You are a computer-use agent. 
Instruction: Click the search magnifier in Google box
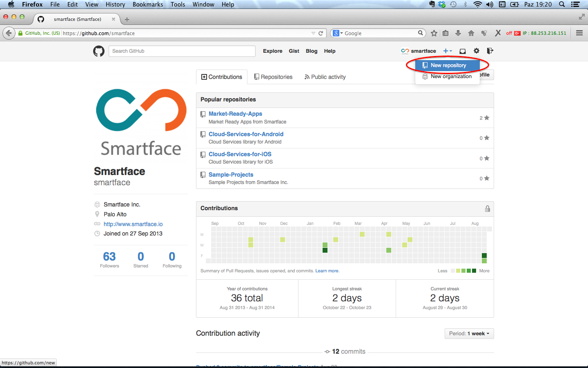[x=420, y=33]
